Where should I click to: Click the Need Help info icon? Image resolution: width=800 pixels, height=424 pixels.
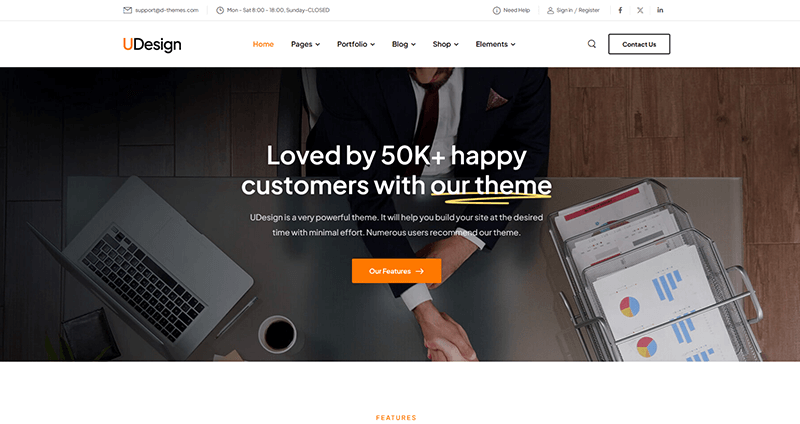496,10
